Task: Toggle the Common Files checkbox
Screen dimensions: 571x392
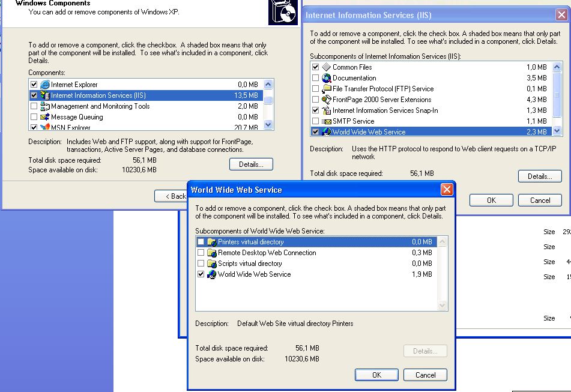Action: (315, 67)
